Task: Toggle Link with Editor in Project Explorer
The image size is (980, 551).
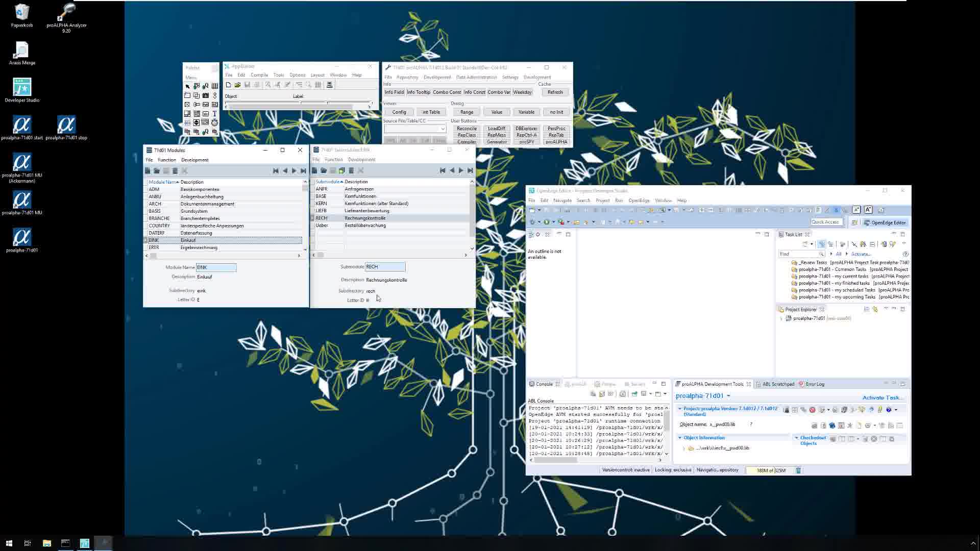Action: pos(875,309)
